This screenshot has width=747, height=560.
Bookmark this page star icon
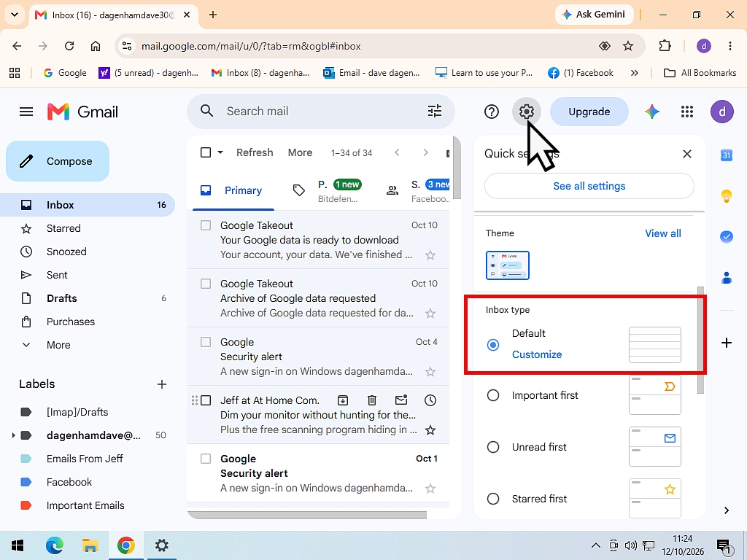tap(628, 46)
